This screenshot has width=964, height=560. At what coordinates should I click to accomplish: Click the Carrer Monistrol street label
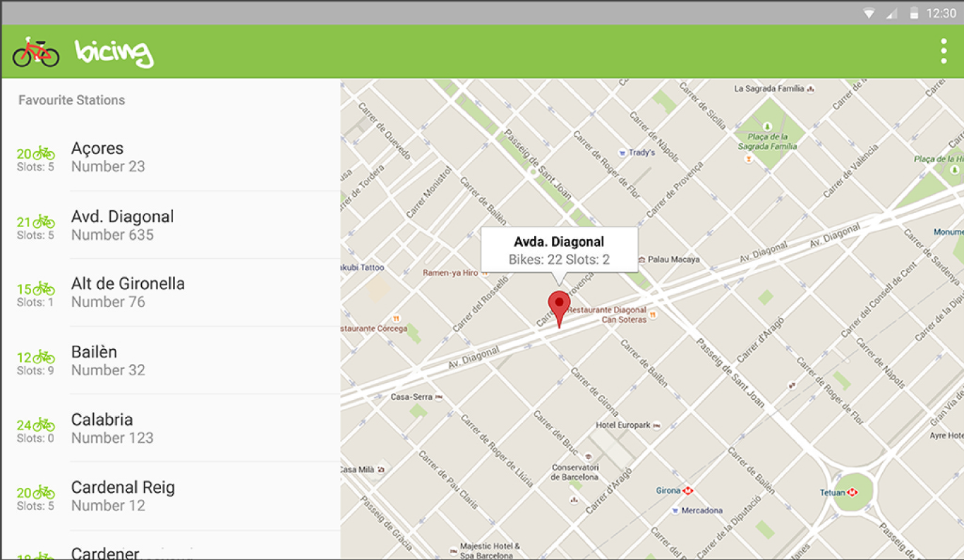coord(428,193)
